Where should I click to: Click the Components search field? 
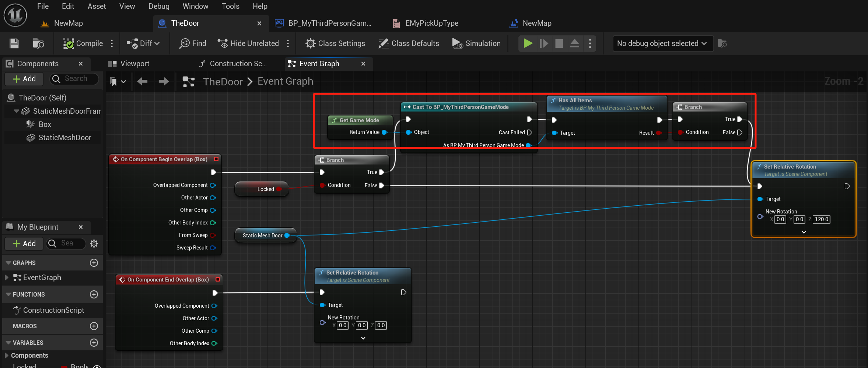74,79
